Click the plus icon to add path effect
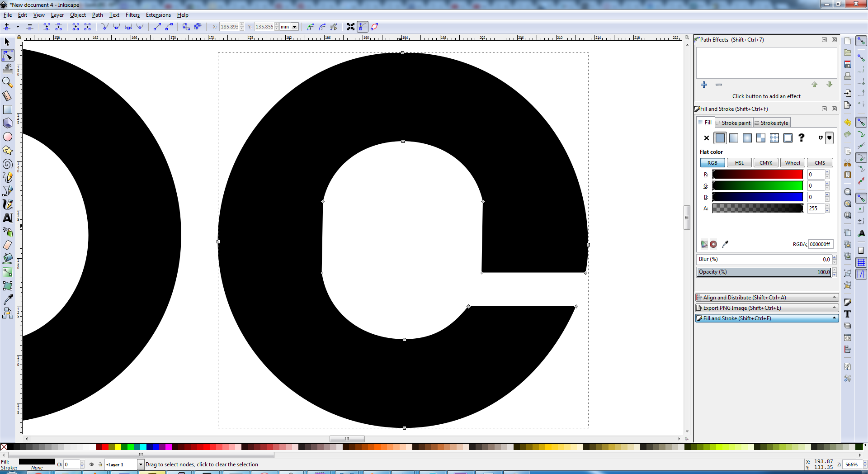This screenshot has width=868, height=474. pyautogui.click(x=704, y=85)
